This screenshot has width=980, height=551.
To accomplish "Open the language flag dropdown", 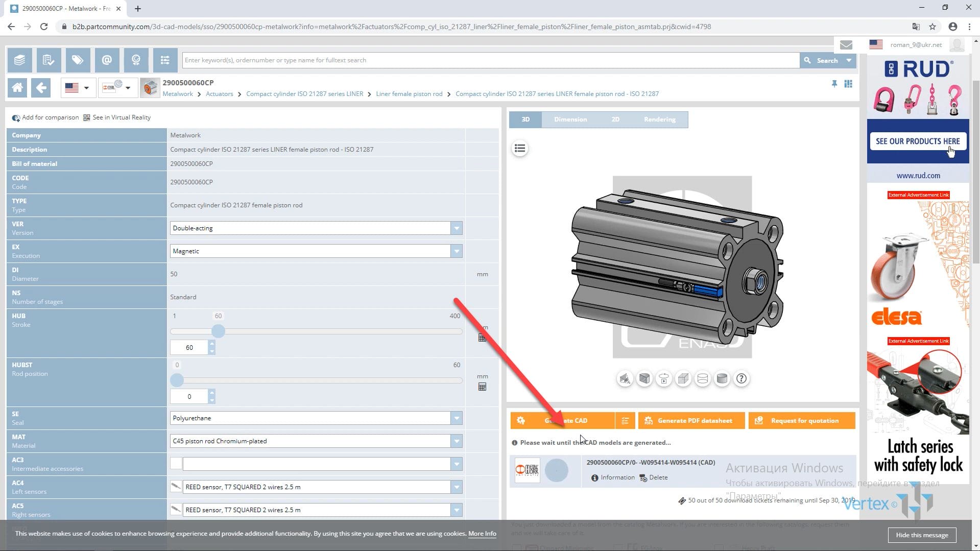I will (77, 88).
